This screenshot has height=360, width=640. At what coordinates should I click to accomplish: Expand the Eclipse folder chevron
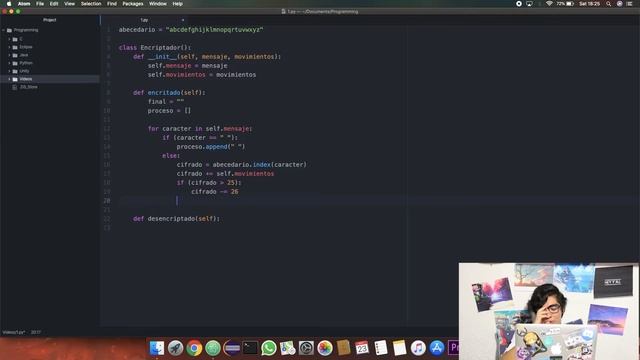click(9, 47)
